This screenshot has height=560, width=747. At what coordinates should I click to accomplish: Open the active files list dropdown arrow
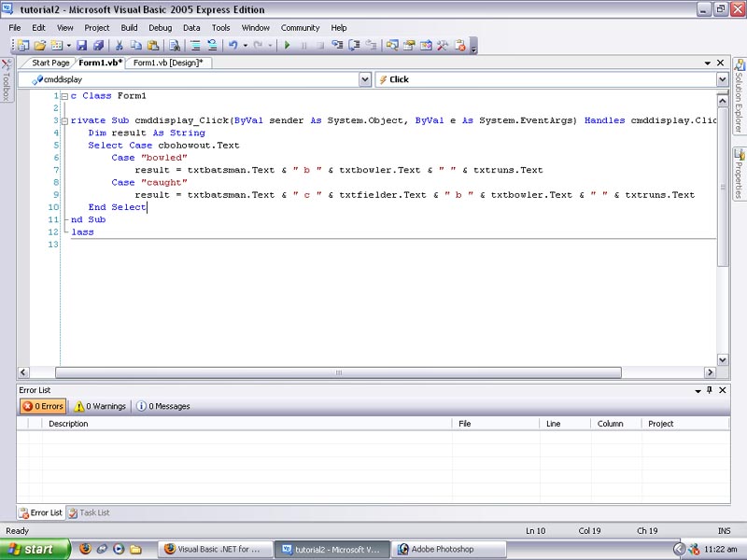point(708,63)
